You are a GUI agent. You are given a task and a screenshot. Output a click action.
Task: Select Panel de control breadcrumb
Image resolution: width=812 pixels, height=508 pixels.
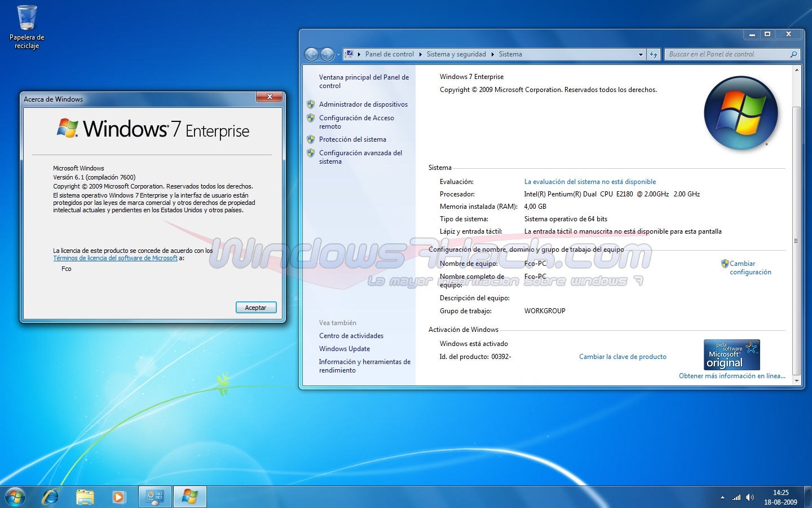(389, 54)
